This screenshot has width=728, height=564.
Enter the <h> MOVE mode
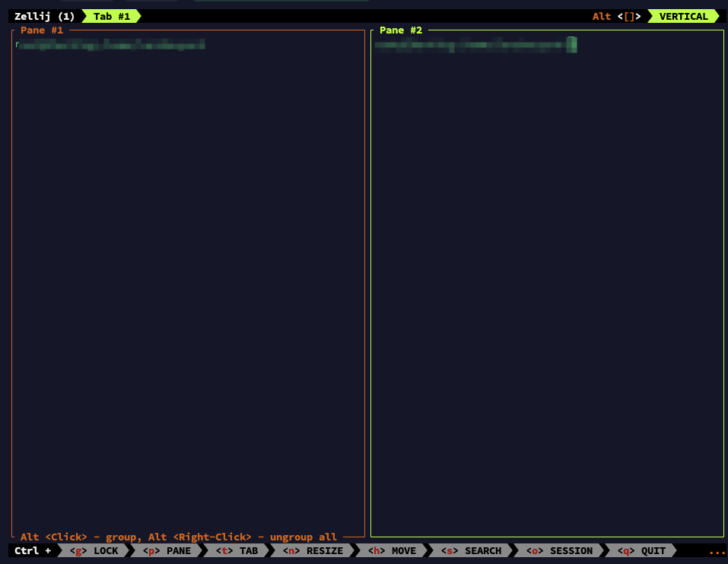pyautogui.click(x=392, y=550)
